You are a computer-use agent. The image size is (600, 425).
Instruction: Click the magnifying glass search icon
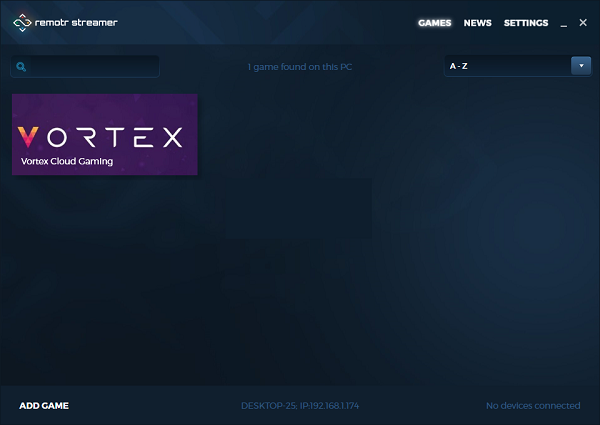21,67
